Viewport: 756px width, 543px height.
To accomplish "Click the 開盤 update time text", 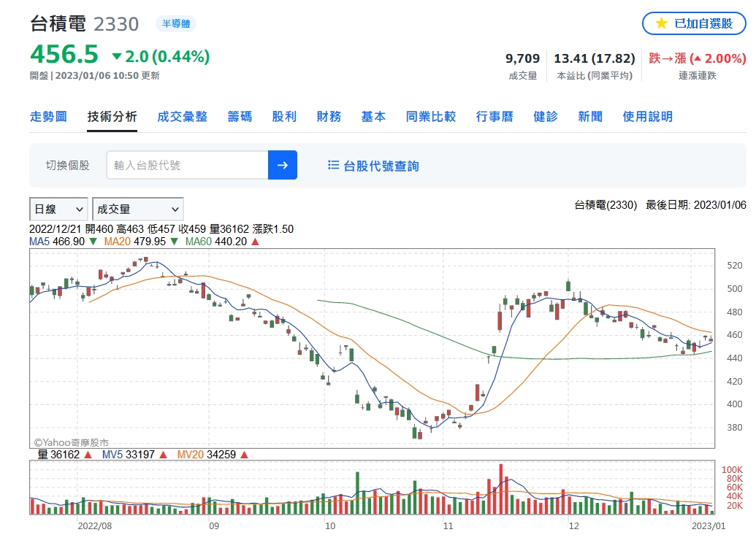I will click(94, 76).
